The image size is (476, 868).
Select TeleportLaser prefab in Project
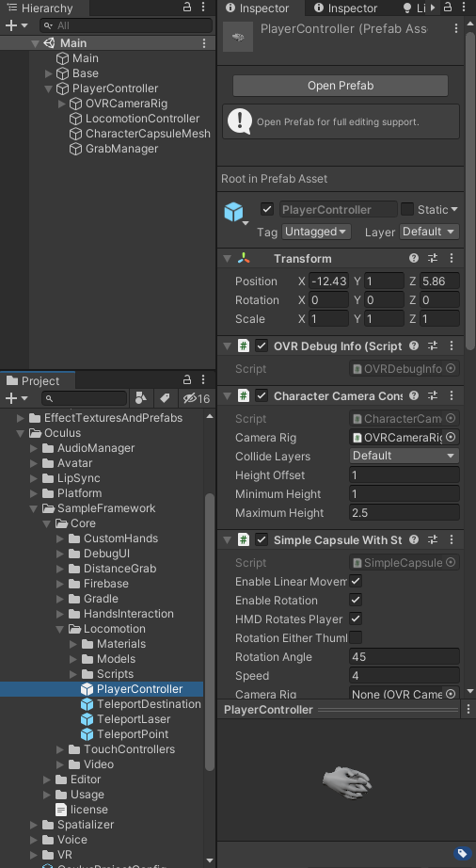[x=134, y=719]
